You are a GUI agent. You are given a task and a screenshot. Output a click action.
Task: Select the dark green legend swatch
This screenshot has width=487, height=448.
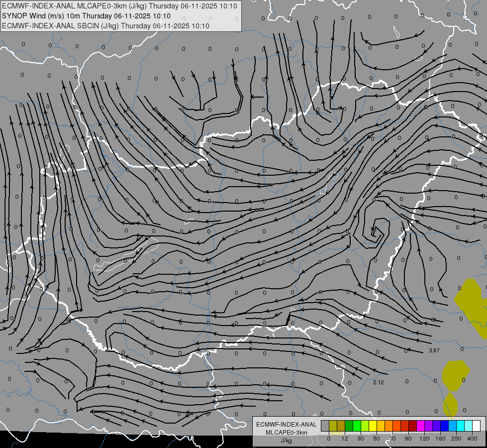coord(349,426)
